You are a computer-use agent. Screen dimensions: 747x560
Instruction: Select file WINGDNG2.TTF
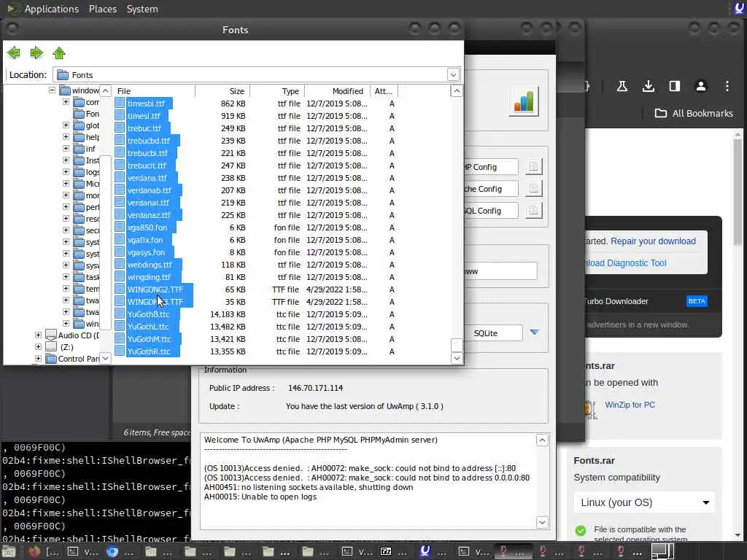(x=155, y=289)
